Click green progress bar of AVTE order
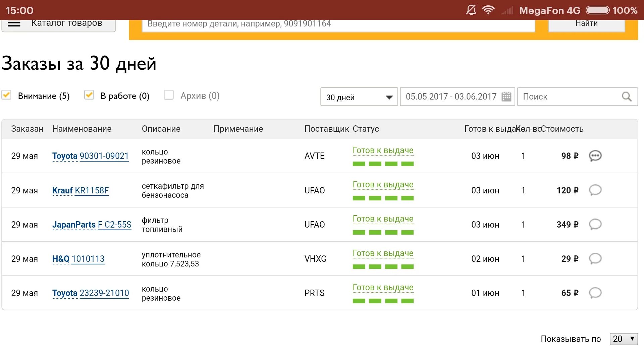Screen dimensions: 644x362 (383, 164)
